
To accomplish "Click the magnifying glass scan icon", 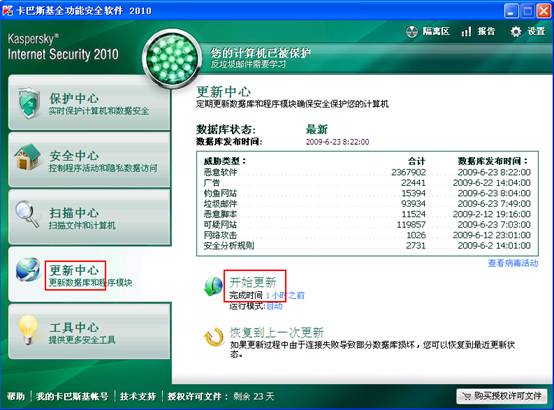I will click(x=27, y=214).
